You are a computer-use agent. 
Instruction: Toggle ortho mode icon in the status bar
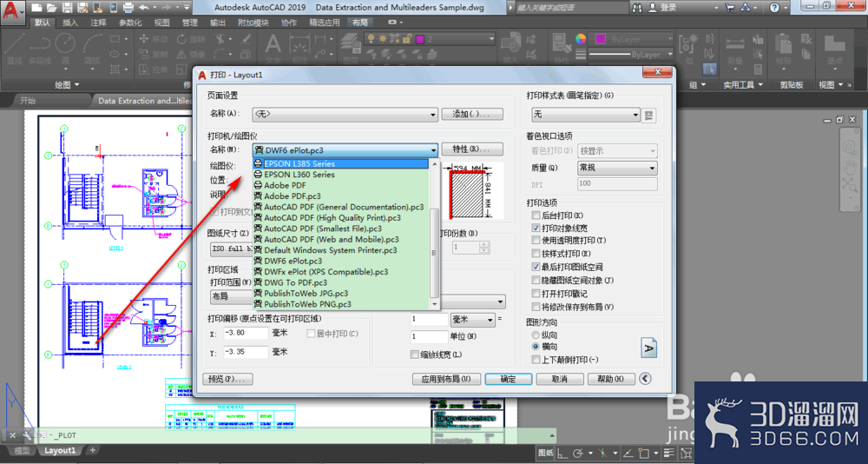pos(562,453)
